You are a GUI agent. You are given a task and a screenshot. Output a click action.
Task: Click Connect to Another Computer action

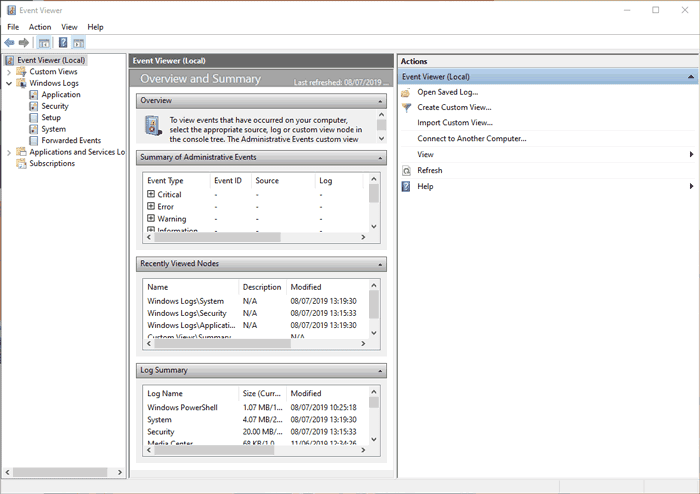tap(471, 139)
